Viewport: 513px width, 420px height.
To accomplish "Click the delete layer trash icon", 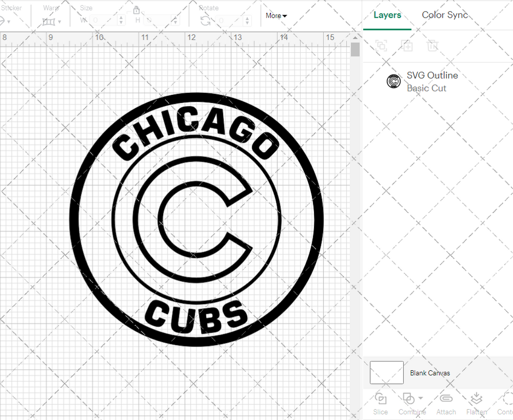I will tap(433, 46).
